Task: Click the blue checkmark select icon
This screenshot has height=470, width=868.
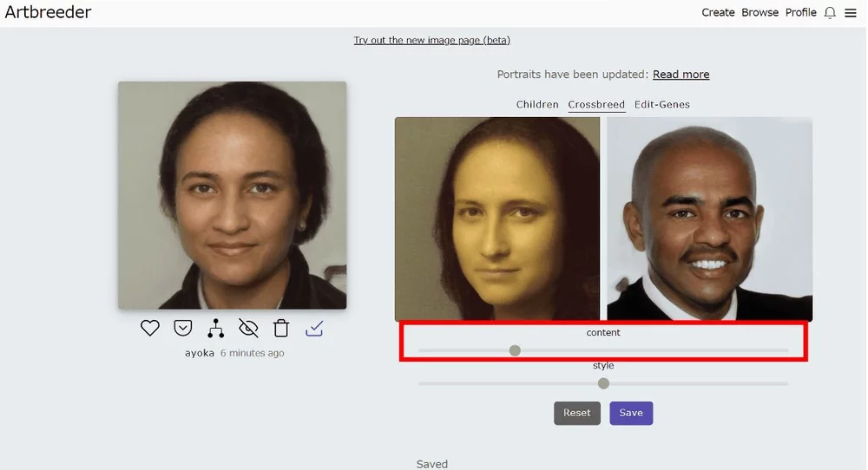Action: coord(314,329)
